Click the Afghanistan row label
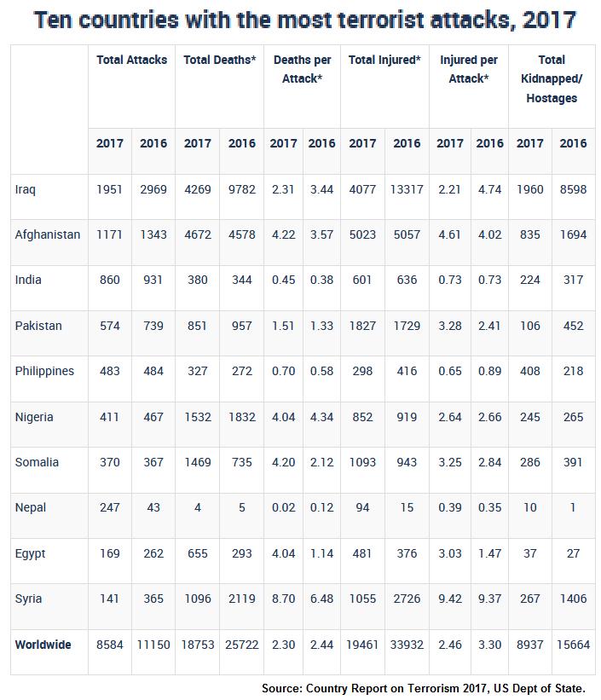The height and width of the screenshot is (700, 601). coord(48,234)
